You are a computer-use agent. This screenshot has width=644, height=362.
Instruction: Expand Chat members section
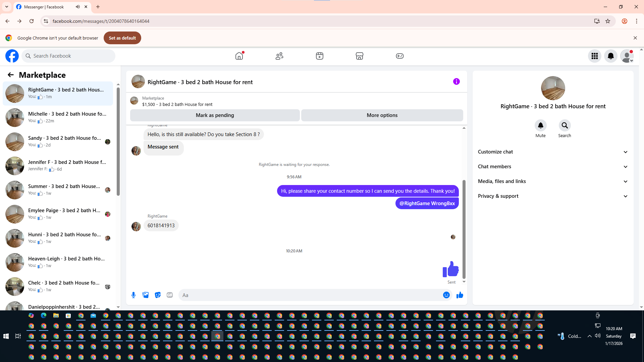[552, 167]
